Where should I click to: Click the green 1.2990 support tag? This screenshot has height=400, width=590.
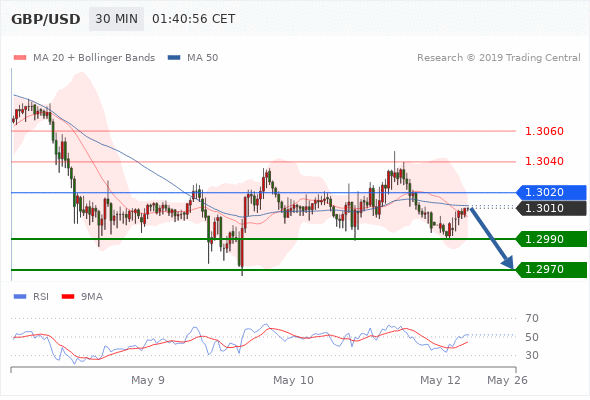(551, 239)
